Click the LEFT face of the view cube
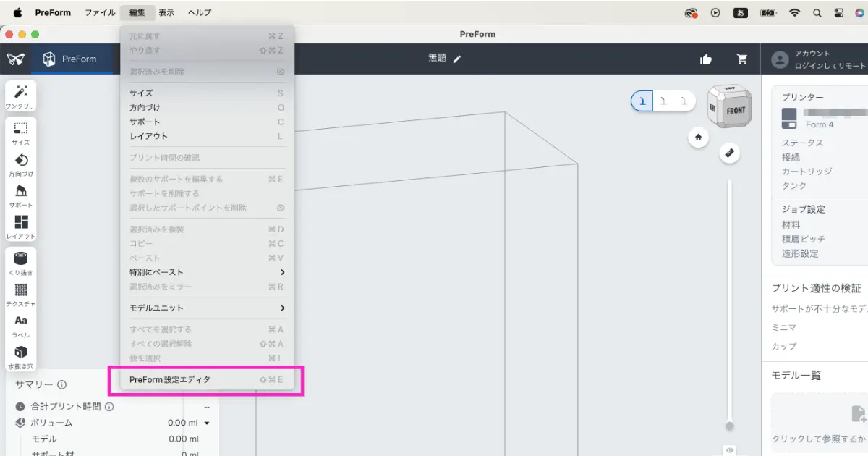 point(713,108)
